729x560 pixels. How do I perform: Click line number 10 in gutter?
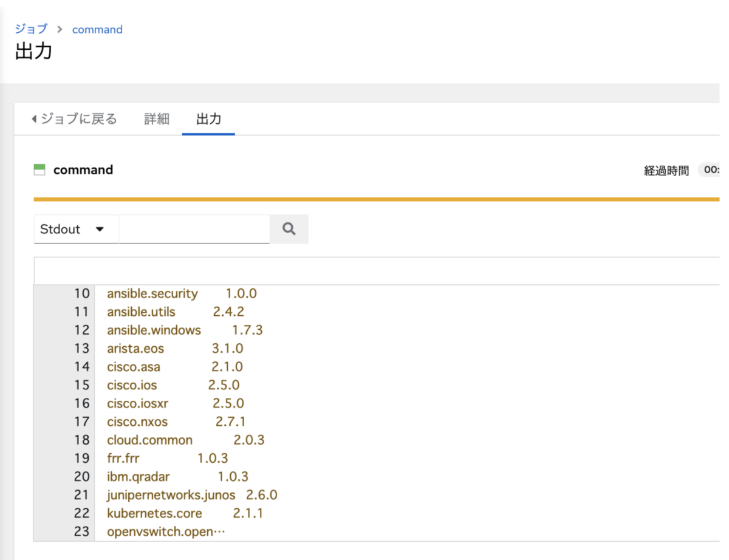point(81,293)
